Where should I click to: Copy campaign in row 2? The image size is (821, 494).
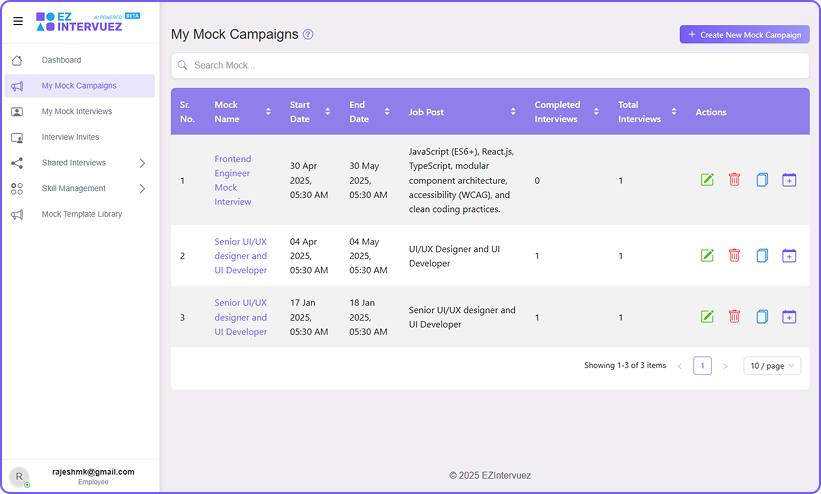pyautogui.click(x=762, y=256)
